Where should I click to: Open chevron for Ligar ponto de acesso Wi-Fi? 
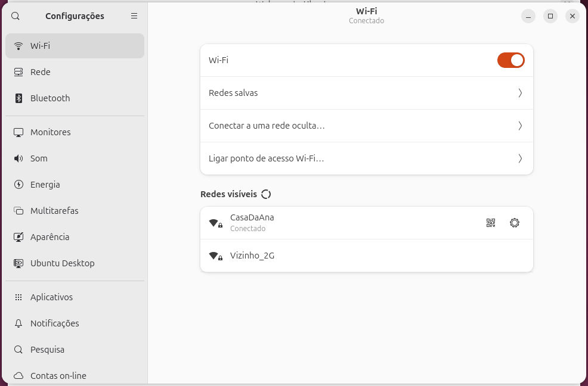click(520, 158)
